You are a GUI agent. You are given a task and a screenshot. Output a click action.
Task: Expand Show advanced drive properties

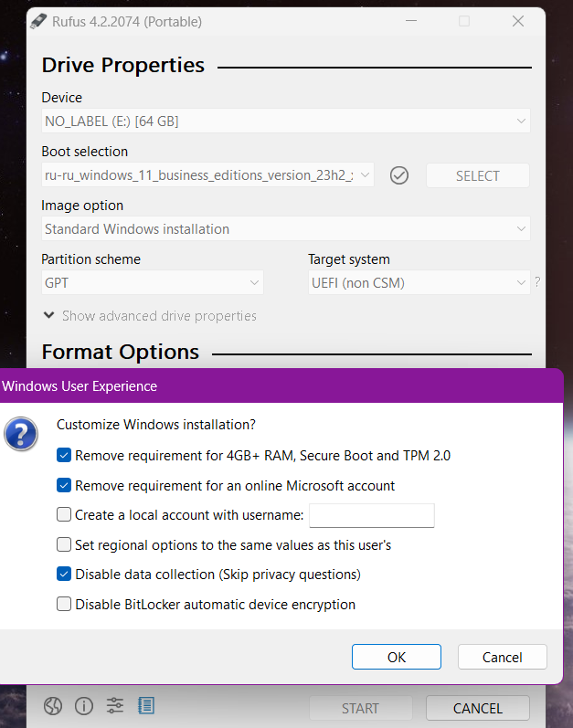[x=150, y=316]
